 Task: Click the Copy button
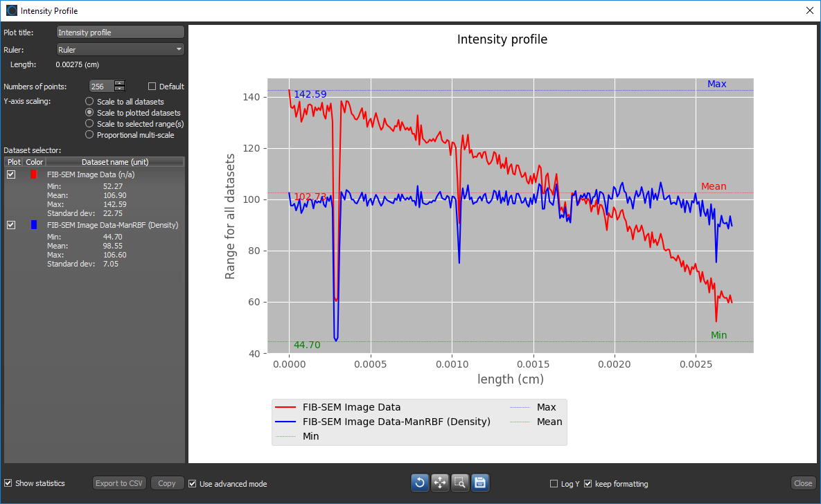pos(166,483)
